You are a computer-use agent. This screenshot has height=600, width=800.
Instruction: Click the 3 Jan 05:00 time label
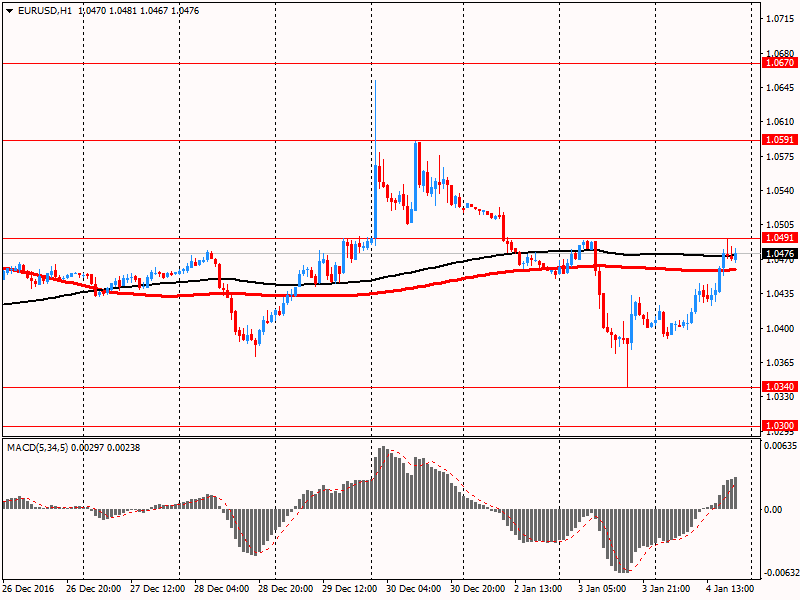pos(602,589)
